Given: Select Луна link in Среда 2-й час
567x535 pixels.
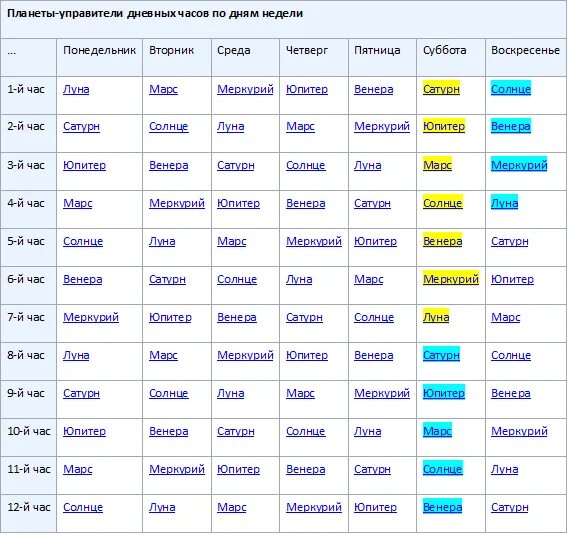Looking at the screenshot, I should click(230, 127).
